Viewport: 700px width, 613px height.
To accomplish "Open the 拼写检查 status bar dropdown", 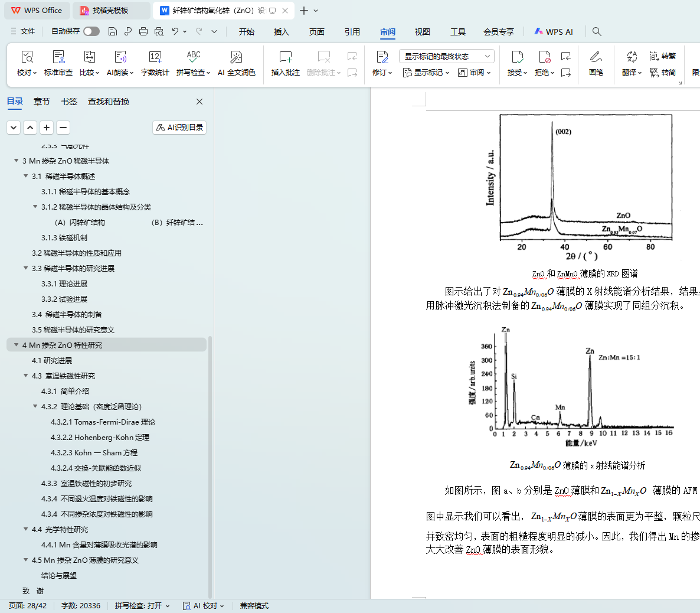I will tap(142, 606).
